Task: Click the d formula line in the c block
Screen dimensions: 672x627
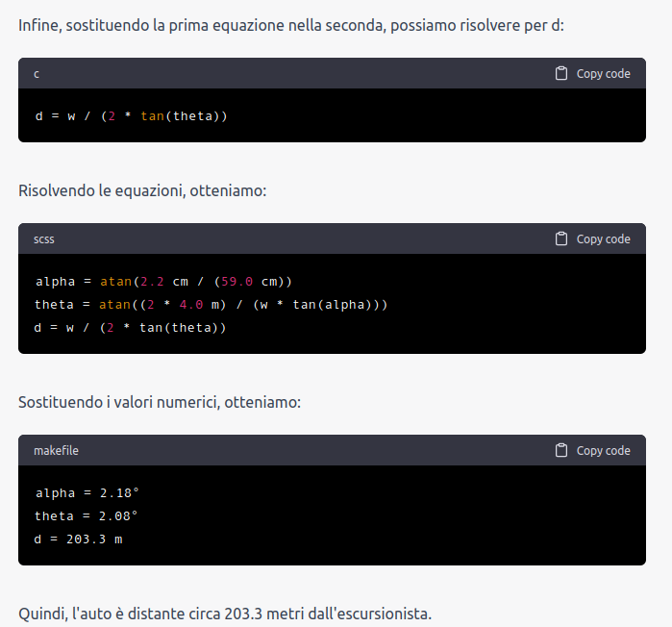Action: point(131,116)
